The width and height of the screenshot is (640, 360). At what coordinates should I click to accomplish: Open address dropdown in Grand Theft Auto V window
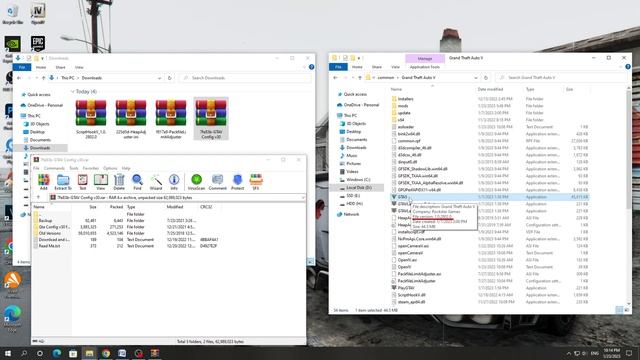coord(476,78)
